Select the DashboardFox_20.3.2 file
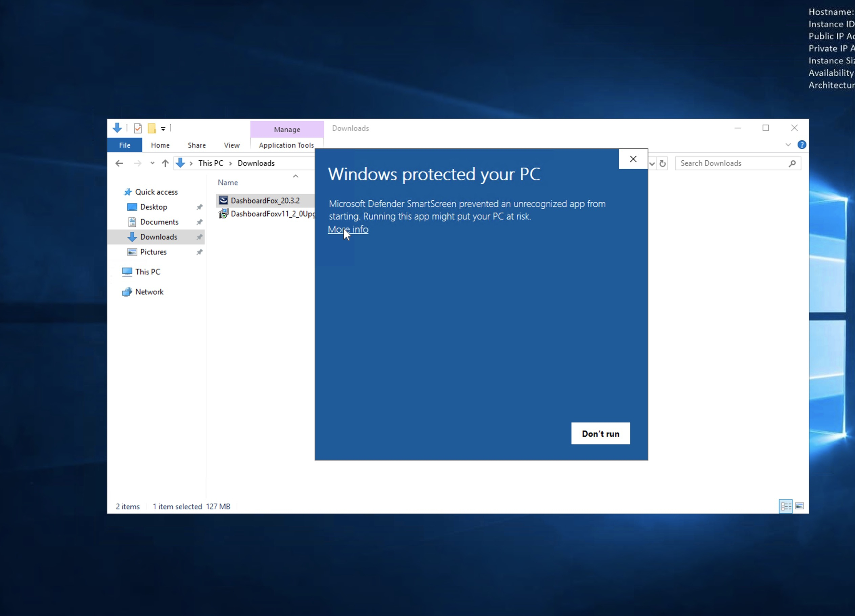The image size is (855, 616). click(x=265, y=201)
